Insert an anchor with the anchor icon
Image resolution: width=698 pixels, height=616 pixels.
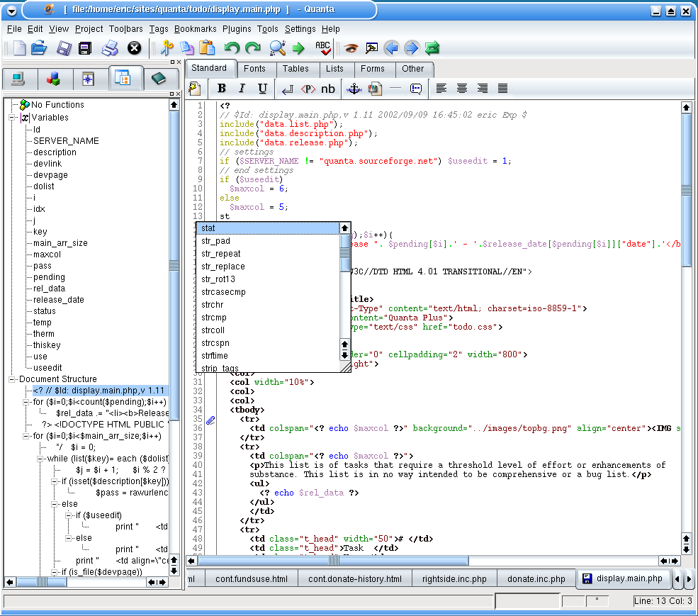354,89
